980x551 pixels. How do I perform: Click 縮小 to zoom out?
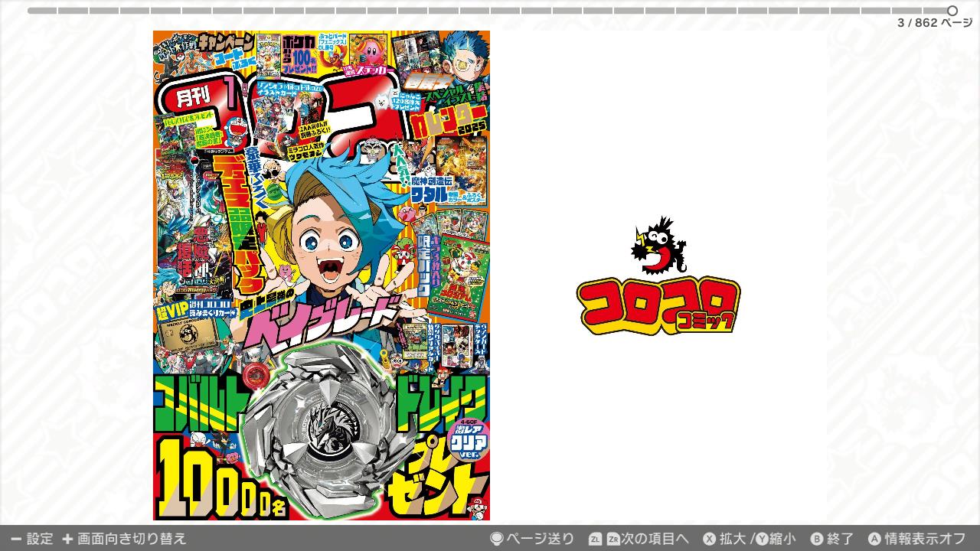click(782, 539)
